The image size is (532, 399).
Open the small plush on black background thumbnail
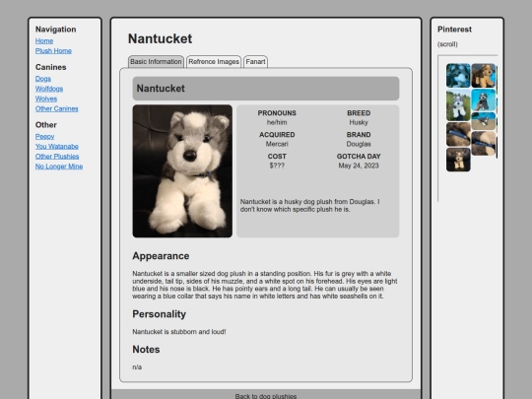(x=458, y=160)
